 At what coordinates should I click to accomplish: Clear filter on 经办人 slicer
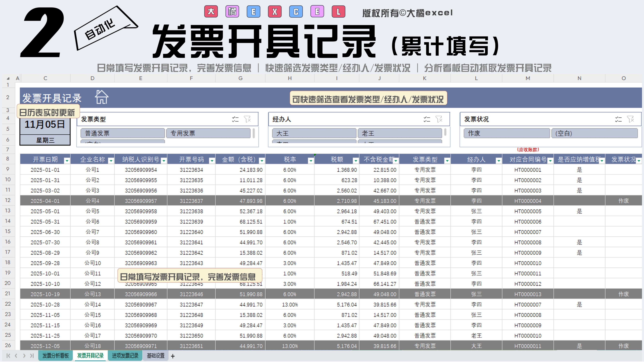[x=439, y=119]
